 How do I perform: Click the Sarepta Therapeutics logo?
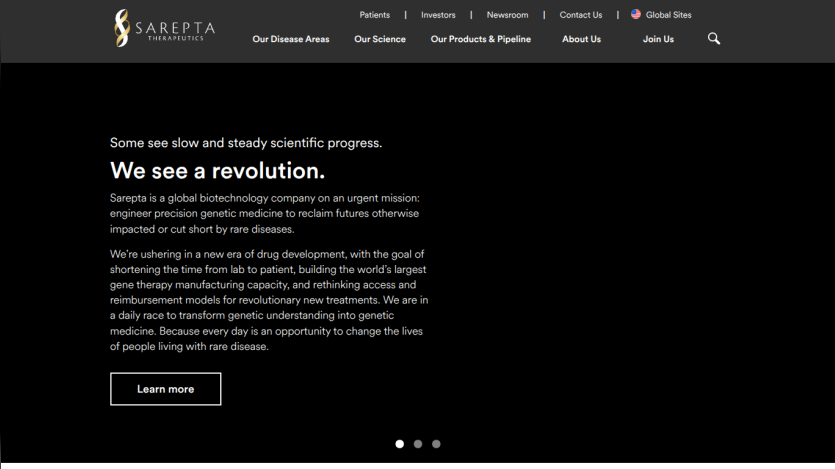click(x=165, y=28)
